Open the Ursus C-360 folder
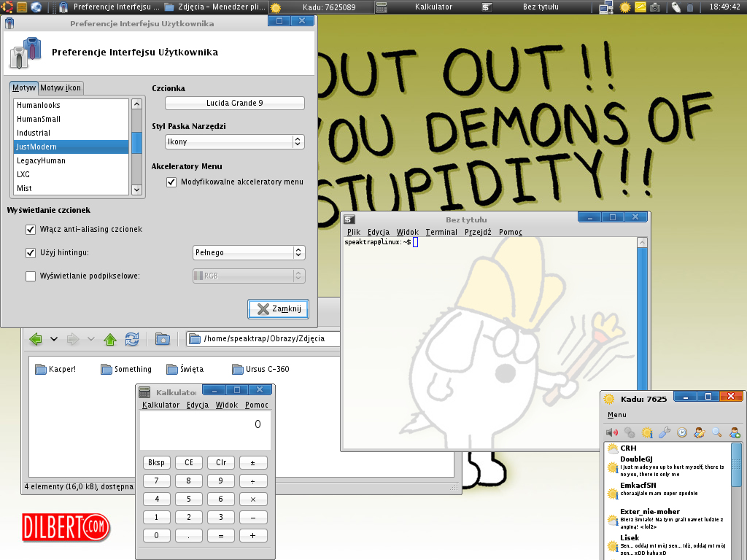The image size is (747, 560). coord(260,369)
